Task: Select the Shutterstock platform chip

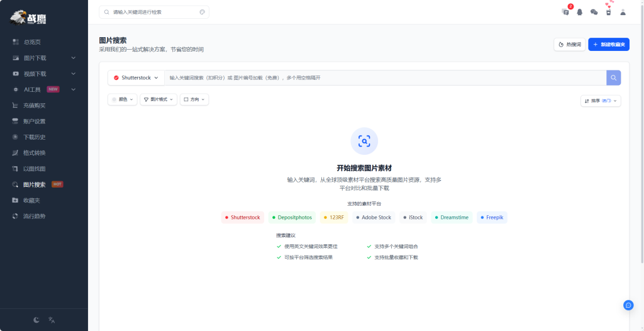Action: coord(242,217)
